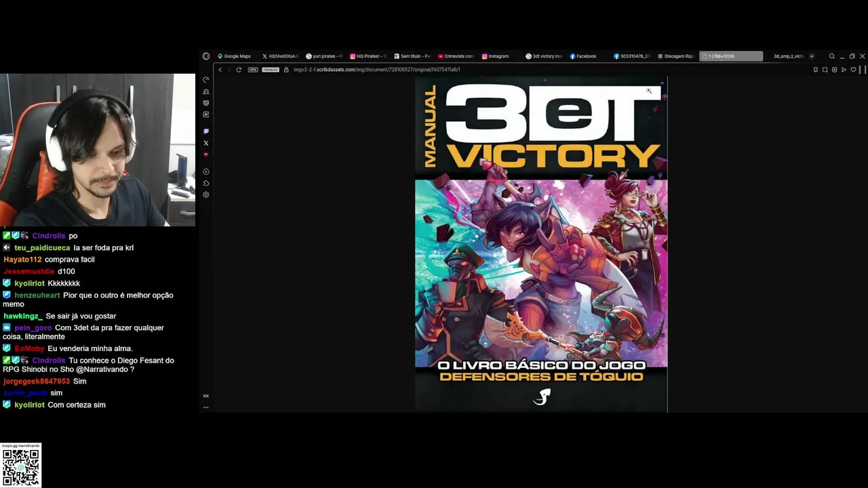This screenshot has width=868, height=488.
Task: Click the QR code below the chat
Action: [x=21, y=468]
